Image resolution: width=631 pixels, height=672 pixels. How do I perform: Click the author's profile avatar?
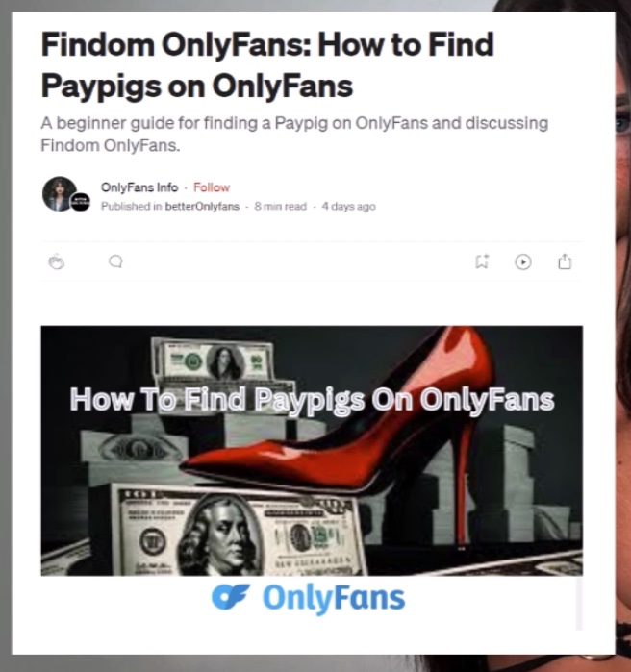(x=60, y=193)
